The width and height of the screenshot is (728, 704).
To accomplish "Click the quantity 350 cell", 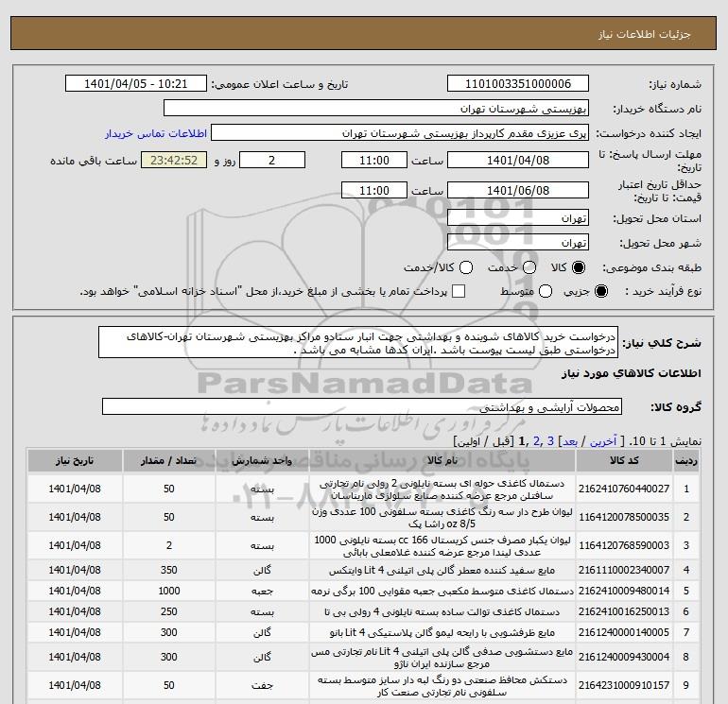I will [x=169, y=570].
